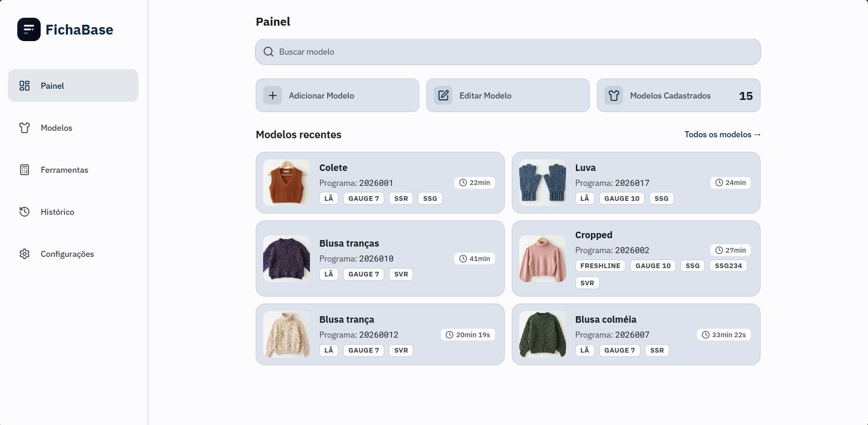Open the Luva gloves thumbnail

[x=543, y=183]
